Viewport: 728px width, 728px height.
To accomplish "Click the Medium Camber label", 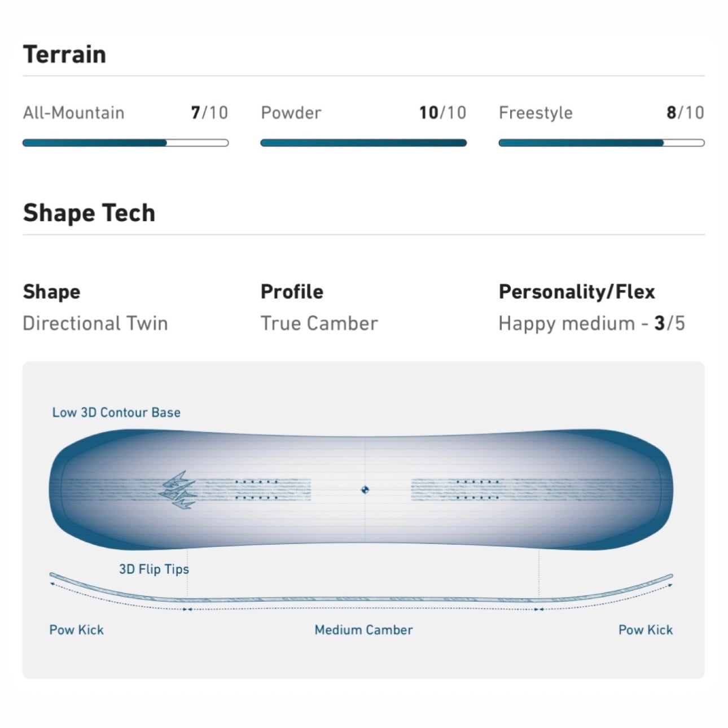I will (x=363, y=630).
